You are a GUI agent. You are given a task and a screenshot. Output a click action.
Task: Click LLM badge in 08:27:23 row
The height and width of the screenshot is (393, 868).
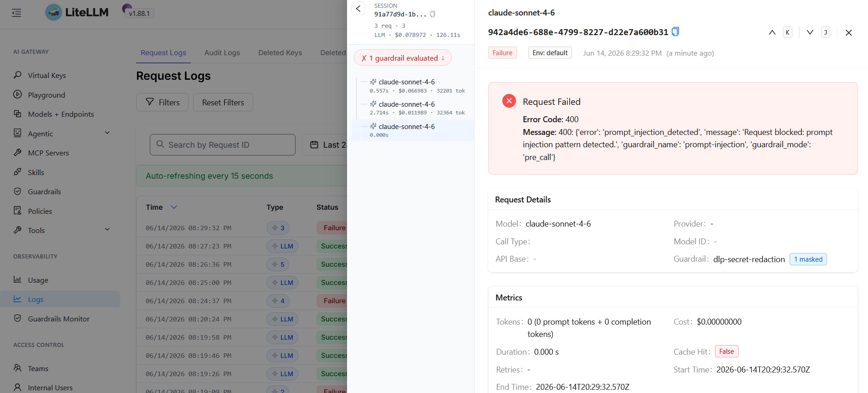(282, 246)
